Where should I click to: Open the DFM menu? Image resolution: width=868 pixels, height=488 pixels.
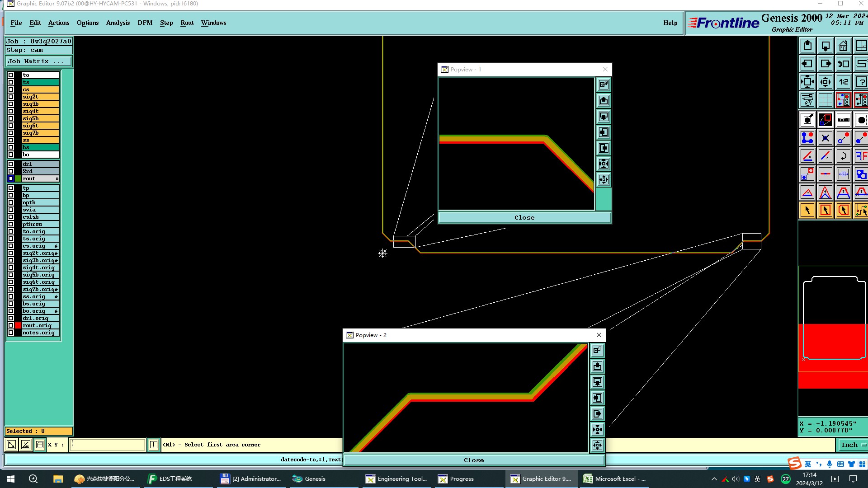[145, 23]
